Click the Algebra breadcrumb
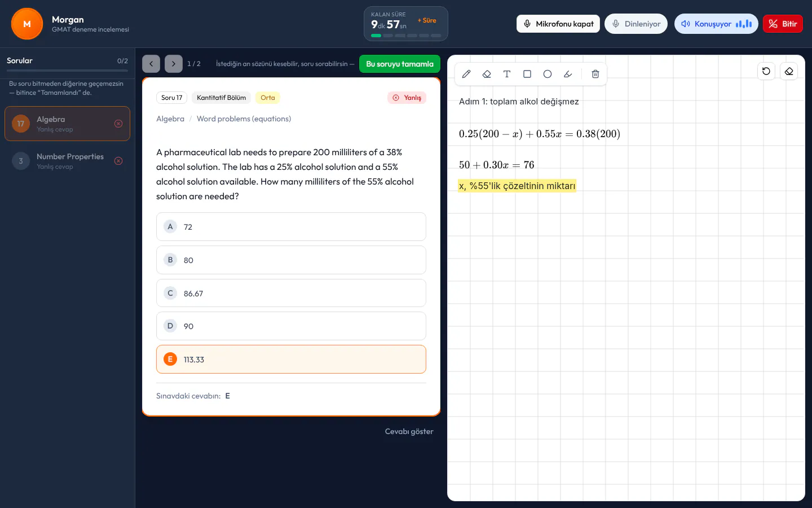Screen dimensions: 812x508 click(x=170, y=119)
